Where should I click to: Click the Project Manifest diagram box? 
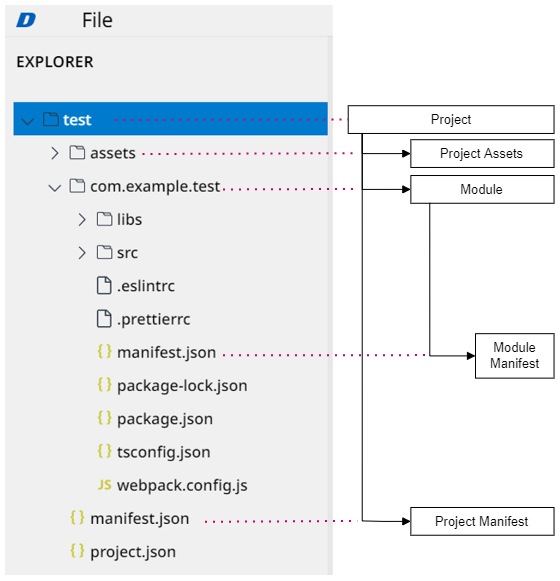click(482, 521)
